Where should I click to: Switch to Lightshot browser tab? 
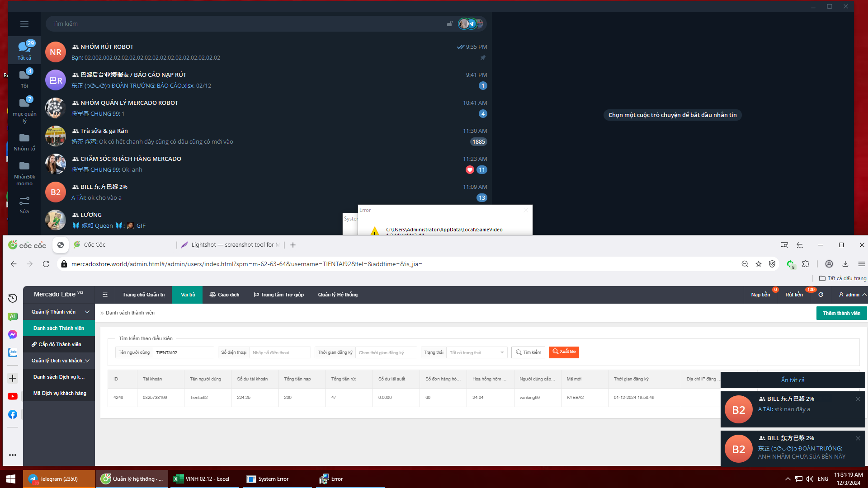pos(231,245)
